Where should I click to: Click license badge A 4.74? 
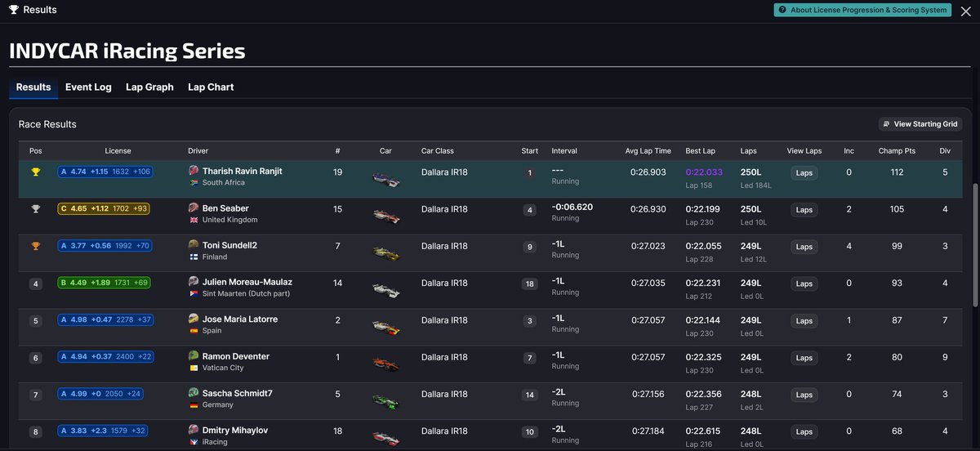click(105, 172)
